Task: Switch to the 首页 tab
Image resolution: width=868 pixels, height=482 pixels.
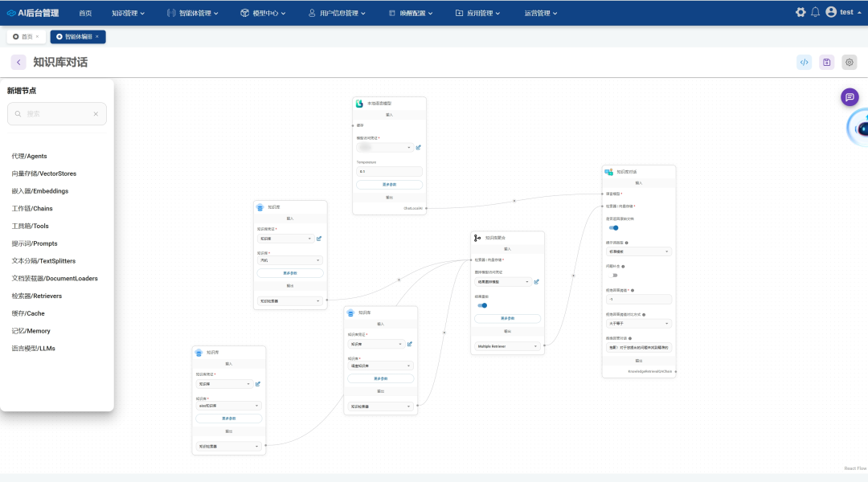Action: 26,37
